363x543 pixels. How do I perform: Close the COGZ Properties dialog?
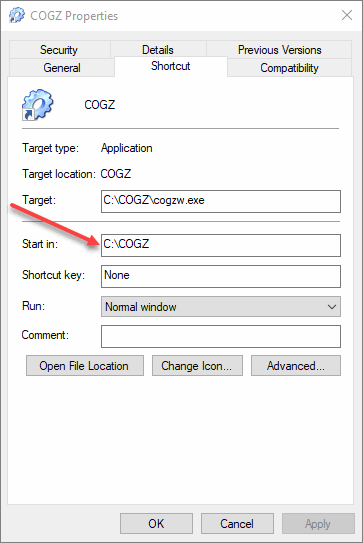click(x=347, y=15)
